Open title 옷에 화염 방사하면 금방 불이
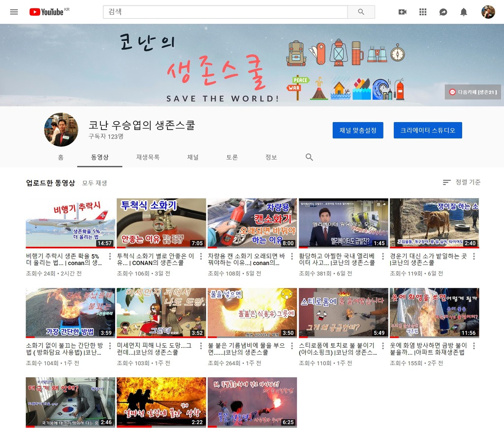The width and height of the screenshot is (504, 431). click(429, 349)
